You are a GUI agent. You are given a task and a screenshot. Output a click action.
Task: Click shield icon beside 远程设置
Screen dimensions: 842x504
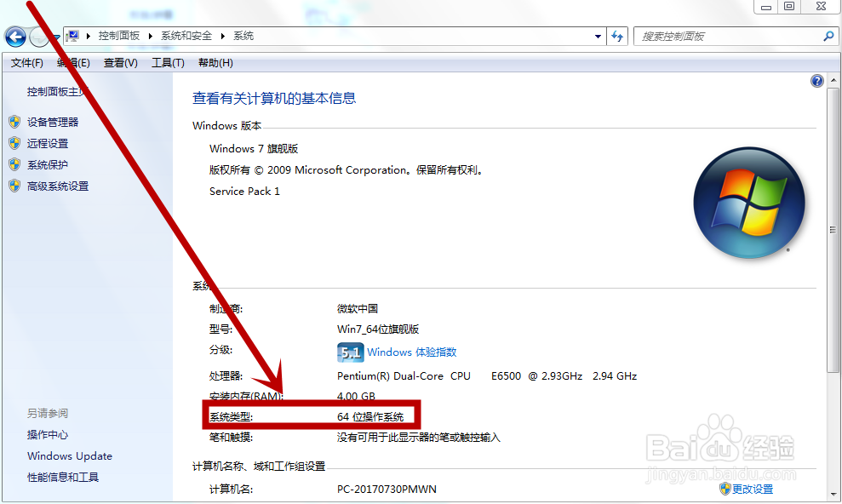tap(14, 143)
